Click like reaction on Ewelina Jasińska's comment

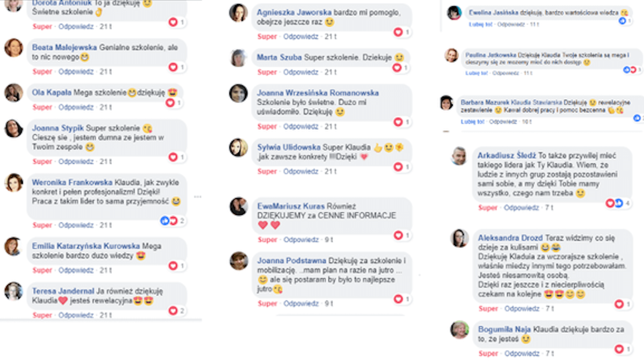pos(622,21)
